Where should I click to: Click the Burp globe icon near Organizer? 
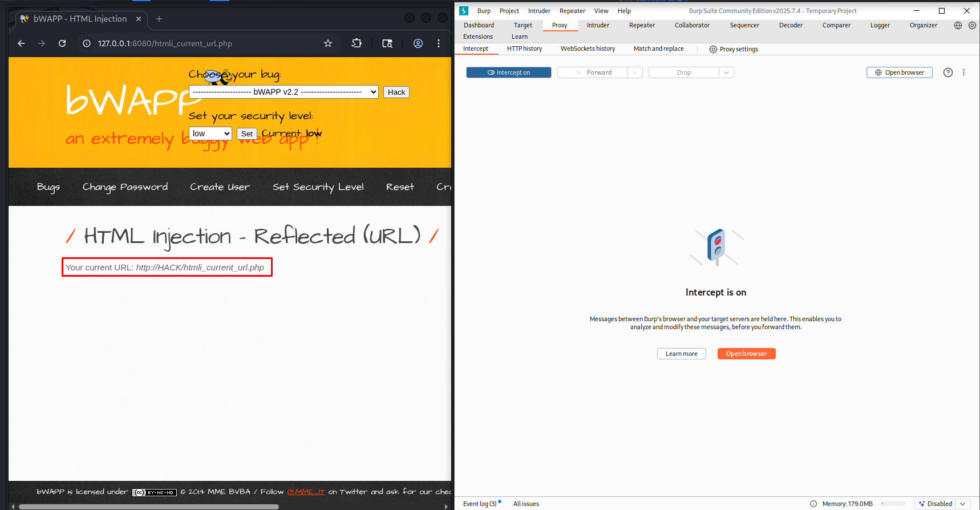coord(958,25)
